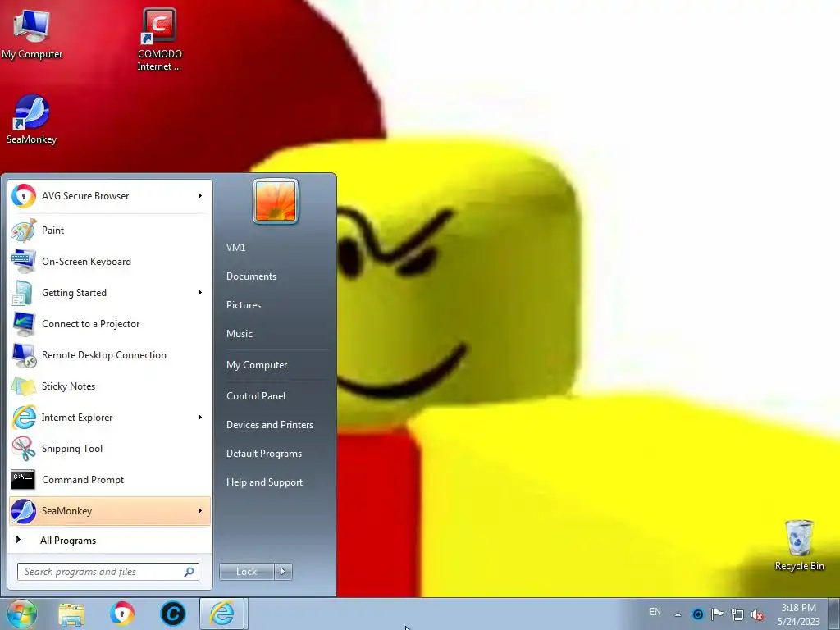Click the Command Prompt label
Image resolution: width=840 pixels, height=630 pixels.
(83, 480)
